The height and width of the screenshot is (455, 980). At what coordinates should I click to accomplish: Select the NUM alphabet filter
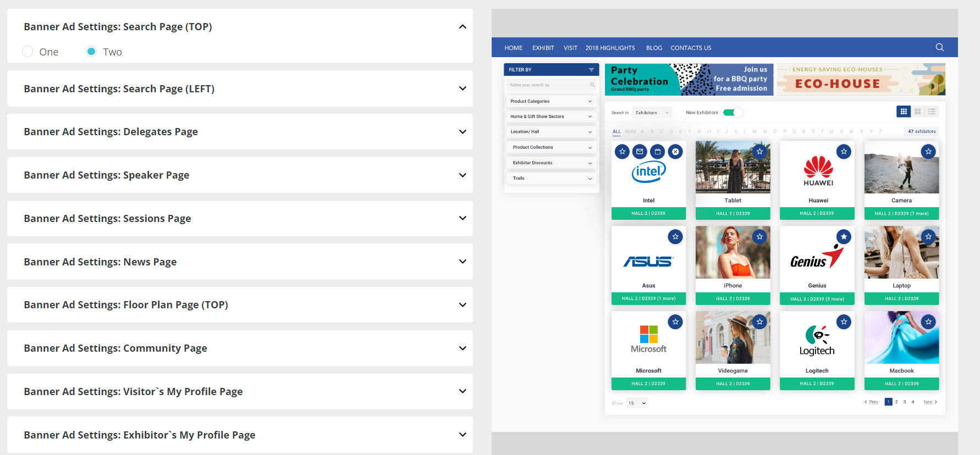630,132
